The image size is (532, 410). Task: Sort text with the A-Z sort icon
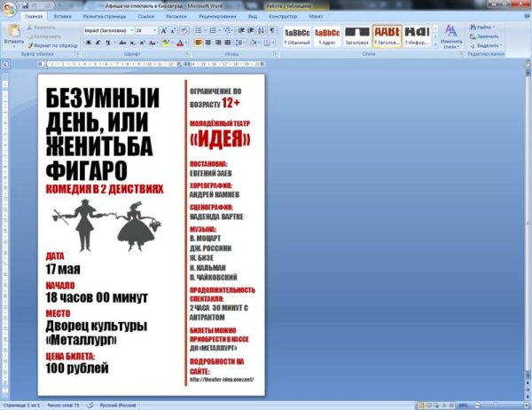coord(261,30)
